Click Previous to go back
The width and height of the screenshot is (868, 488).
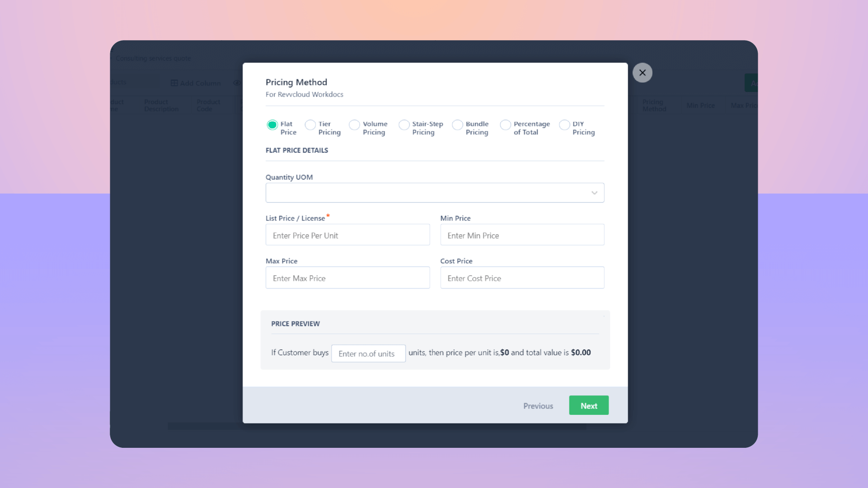tap(538, 406)
